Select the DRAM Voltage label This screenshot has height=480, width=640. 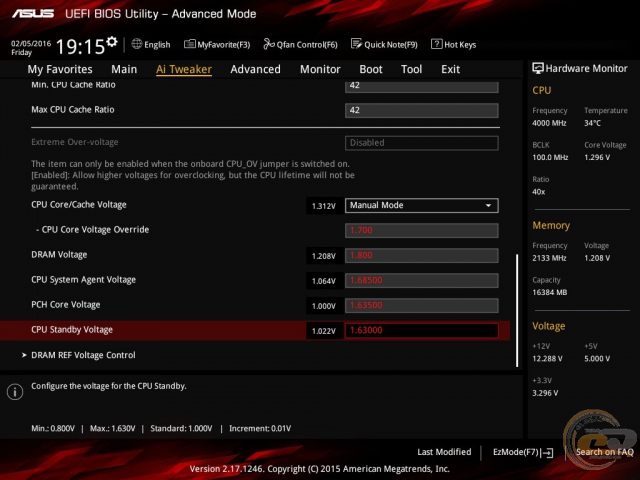click(x=59, y=255)
